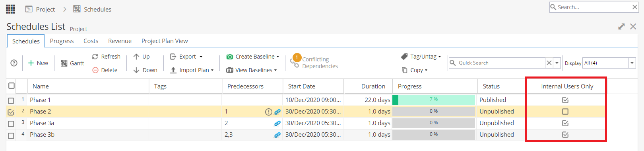The height and width of the screenshot is (151, 644).
Task: Open the Import Plan dropdown
Action: point(192,70)
